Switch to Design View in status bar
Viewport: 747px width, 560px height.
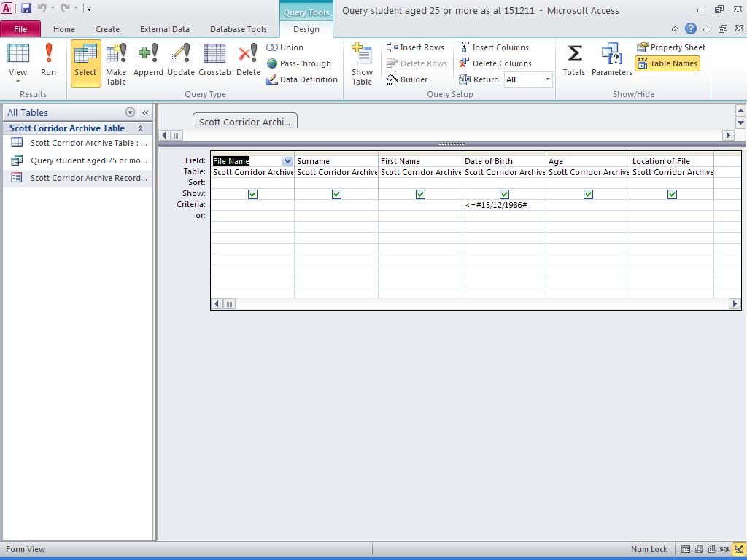click(739, 549)
